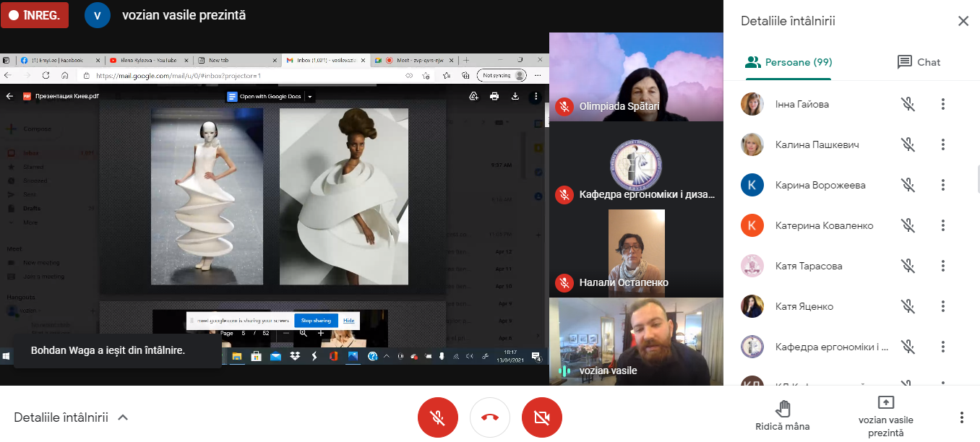The height and width of the screenshot is (442, 980).
Task: Open options menu for Катерина Коваленко
Action: click(942, 225)
